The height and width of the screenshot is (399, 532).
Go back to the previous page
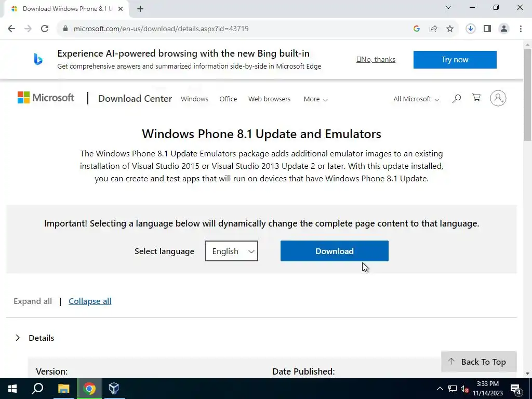pos(11,29)
